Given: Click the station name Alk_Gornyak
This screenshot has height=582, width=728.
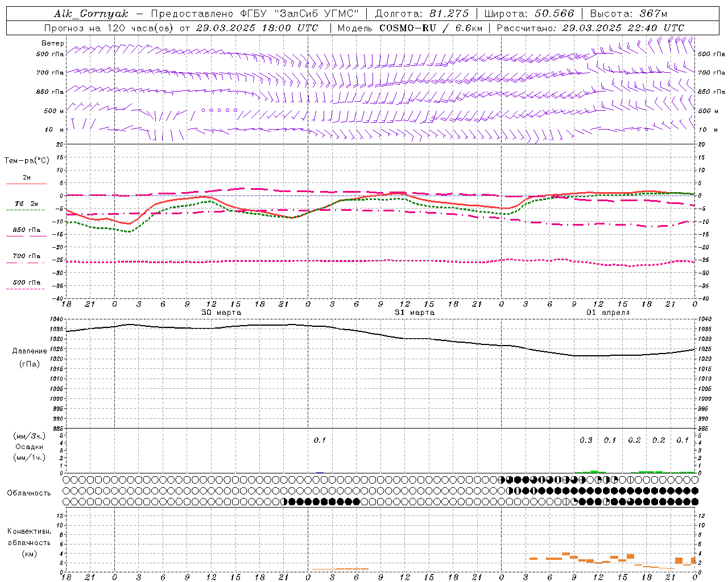Looking at the screenshot, I should [91, 14].
